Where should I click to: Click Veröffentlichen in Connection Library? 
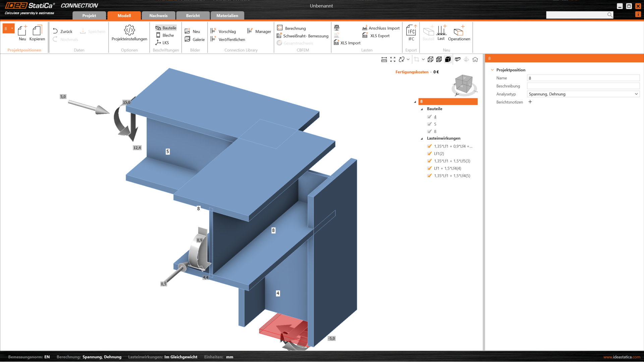tap(228, 39)
